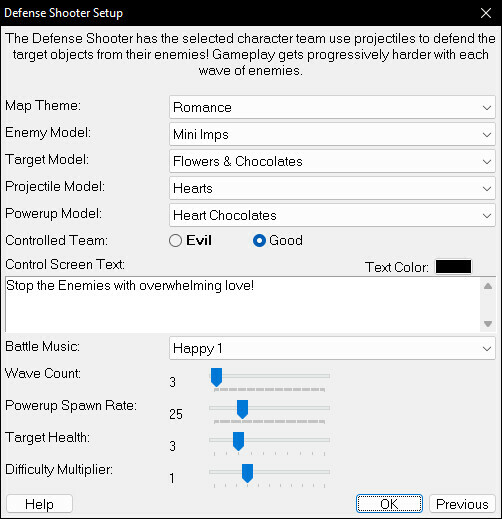
Task: Open the Map Theme dropdown
Action: 332,107
